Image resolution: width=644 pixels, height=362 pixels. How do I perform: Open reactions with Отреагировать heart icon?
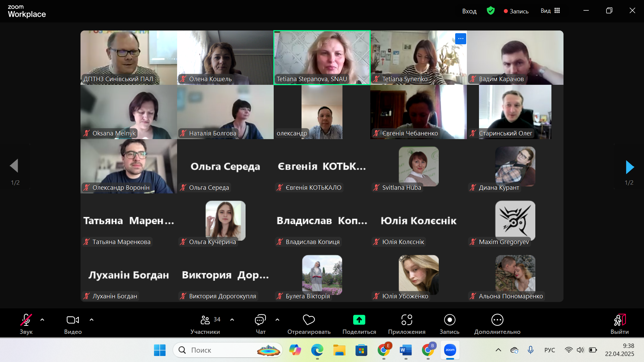309,324
